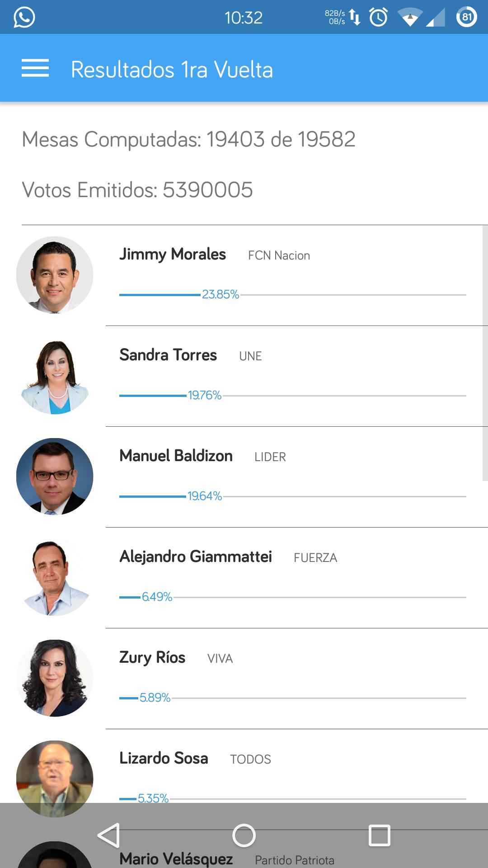Tap Mesas Computadas summary text
This screenshot has height=868, width=488.
tap(189, 139)
